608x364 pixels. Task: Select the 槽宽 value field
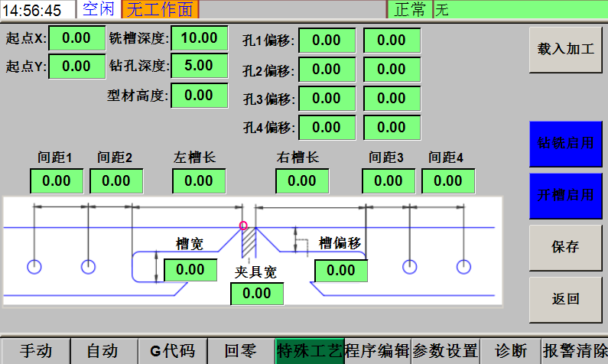pyautogui.click(x=190, y=270)
